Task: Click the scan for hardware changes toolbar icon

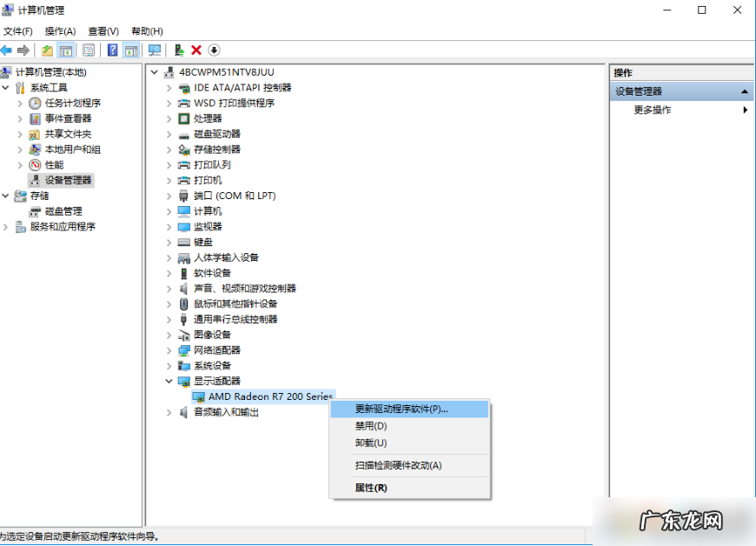Action: click(x=155, y=50)
